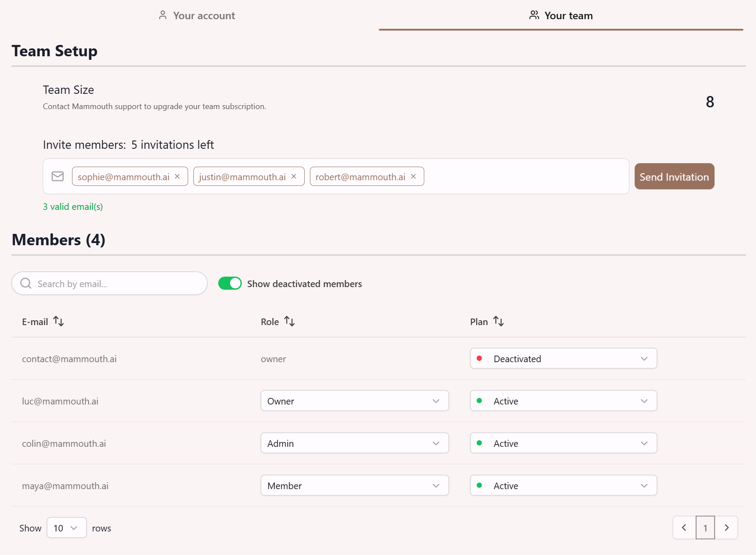Remove justin@mammouth.ai from invite list
Image resolution: width=756 pixels, height=555 pixels.
pyautogui.click(x=294, y=176)
